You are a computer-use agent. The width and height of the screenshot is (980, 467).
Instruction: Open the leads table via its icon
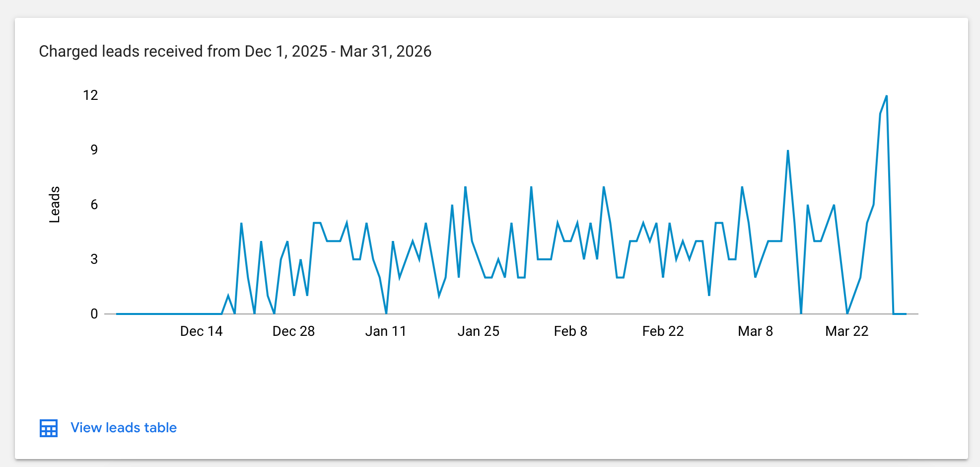coord(48,428)
